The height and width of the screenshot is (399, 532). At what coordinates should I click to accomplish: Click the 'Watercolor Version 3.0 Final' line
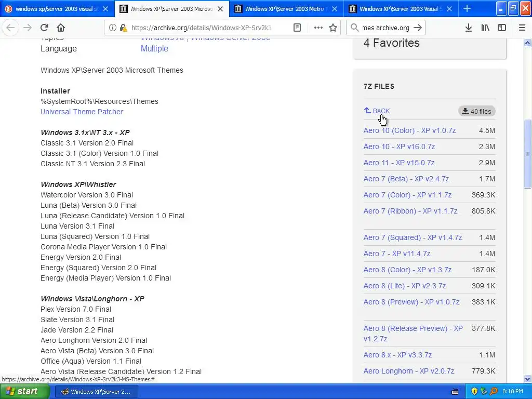coord(87,195)
